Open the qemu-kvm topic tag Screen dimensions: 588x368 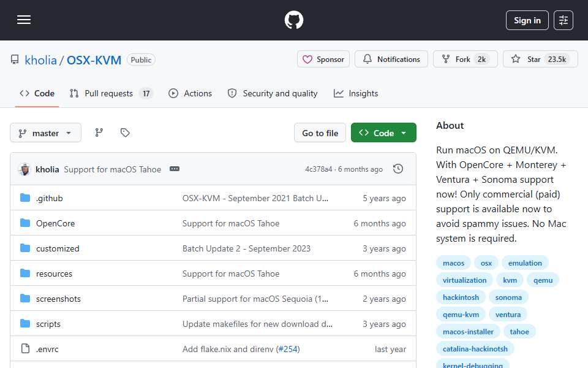pyautogui.click(x=461, y=315)
